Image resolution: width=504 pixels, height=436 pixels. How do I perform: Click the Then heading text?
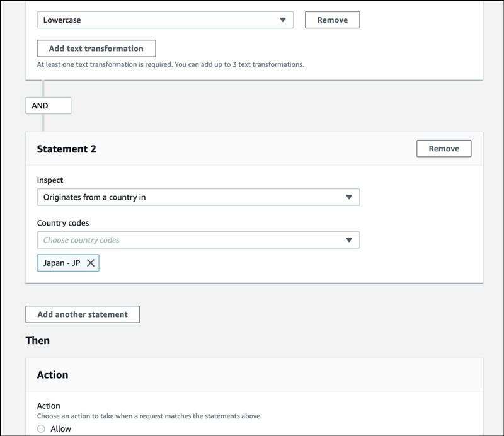click(x=37, y=340)
